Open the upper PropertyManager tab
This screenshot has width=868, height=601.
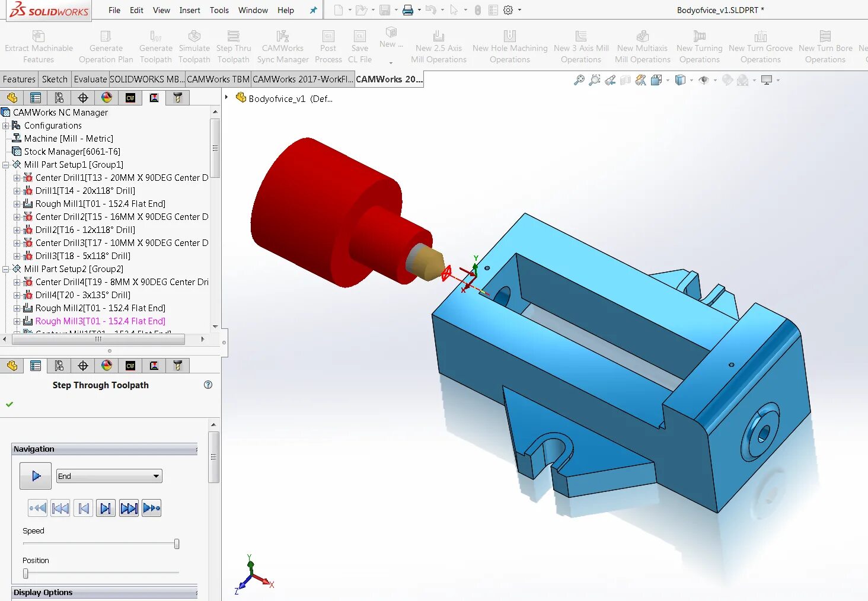click(x=36, y=98)
